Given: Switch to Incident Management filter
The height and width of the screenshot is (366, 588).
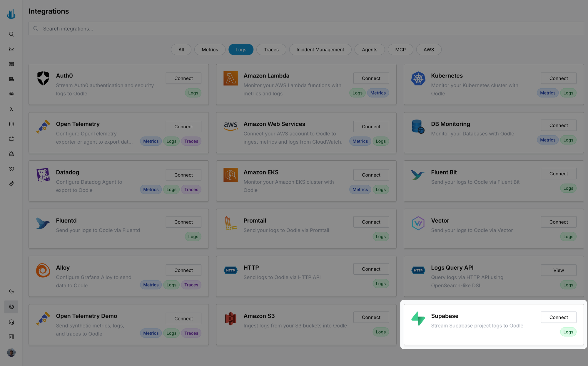Looking at the screenshot, I should (x=320, y=50).
